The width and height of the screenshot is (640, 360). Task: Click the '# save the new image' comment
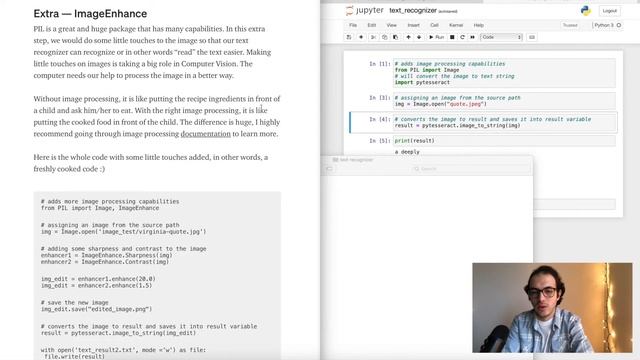[75, 303]
